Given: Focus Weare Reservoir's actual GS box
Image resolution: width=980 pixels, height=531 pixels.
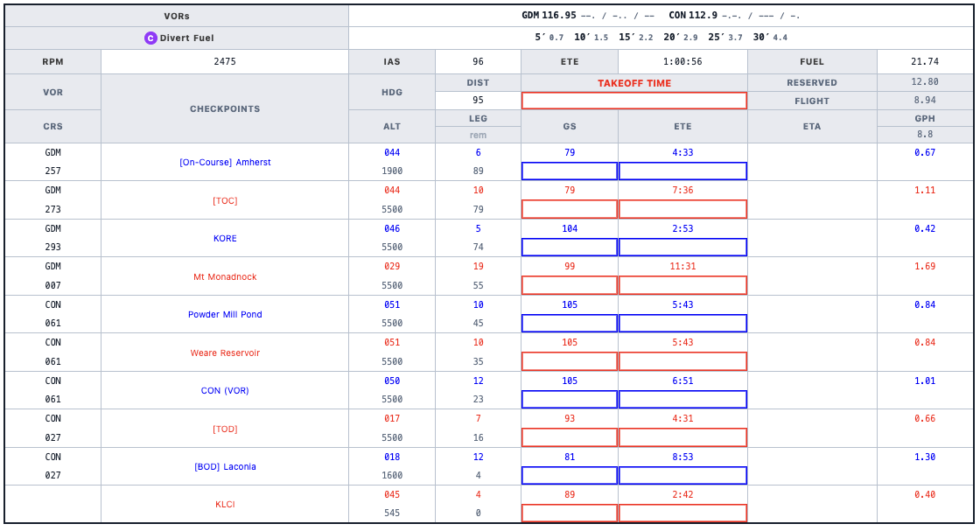Looking at the screenshot, I should point(570,361).
